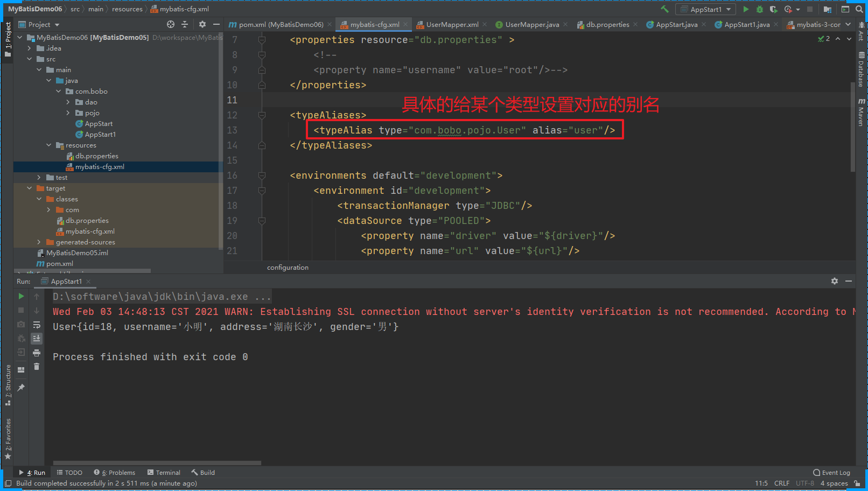Collapse the resources folder
The height and width of the screenshot is (491, 868).
pos(48,145)
